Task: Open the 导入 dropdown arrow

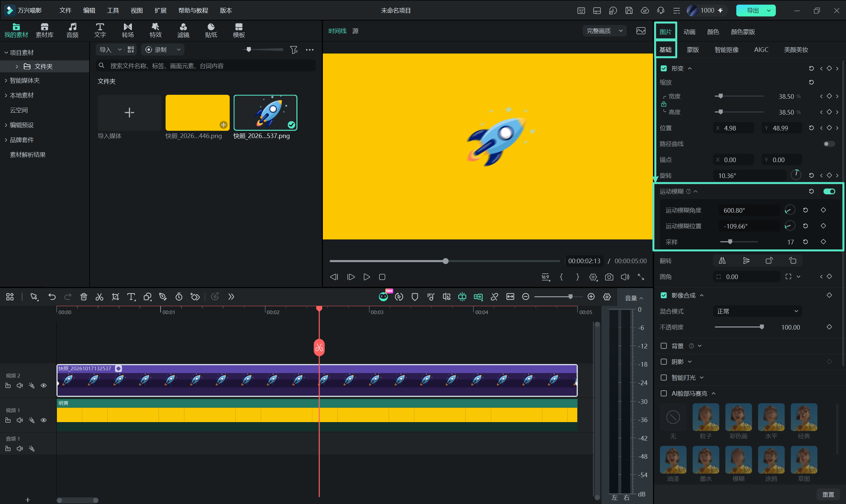Action: [120, 50]
